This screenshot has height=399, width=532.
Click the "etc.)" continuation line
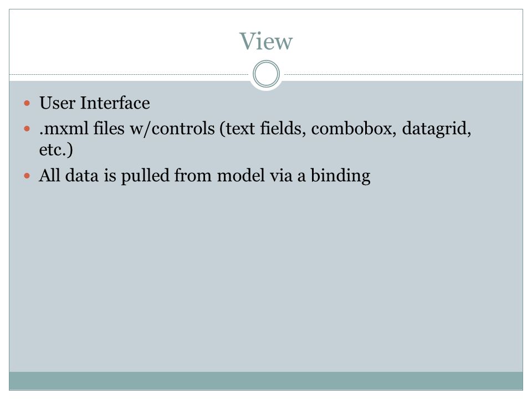click(56, 150)
